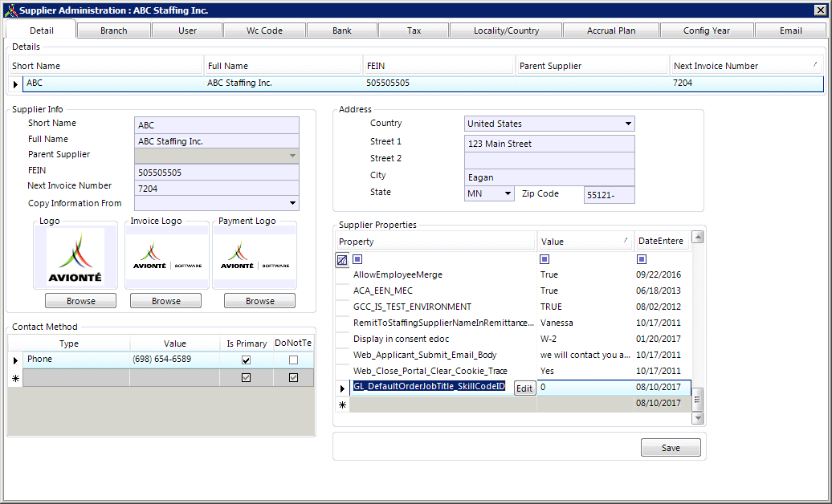The height and width of the screenshot is (504, 832).
Task: Click the row arrow beside GL_DefaultOrderJobTitle_SkillCodeID
Action: coord(342,388)
